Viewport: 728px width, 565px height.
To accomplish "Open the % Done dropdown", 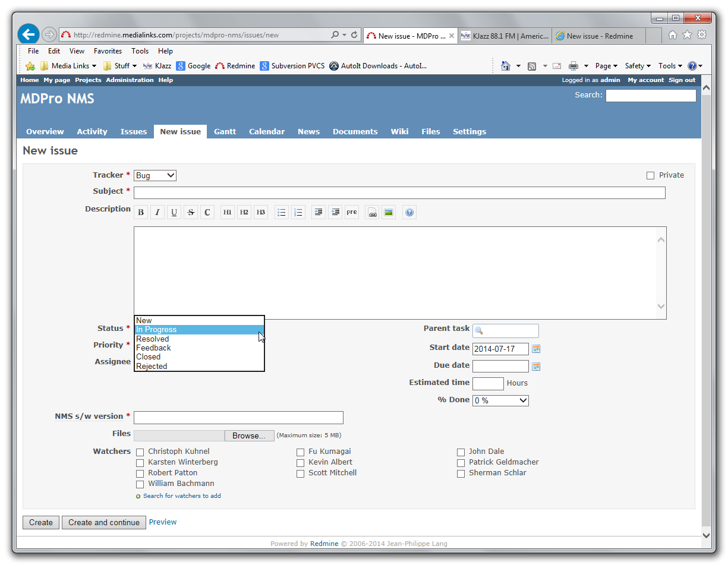I will tap(500, 400).
